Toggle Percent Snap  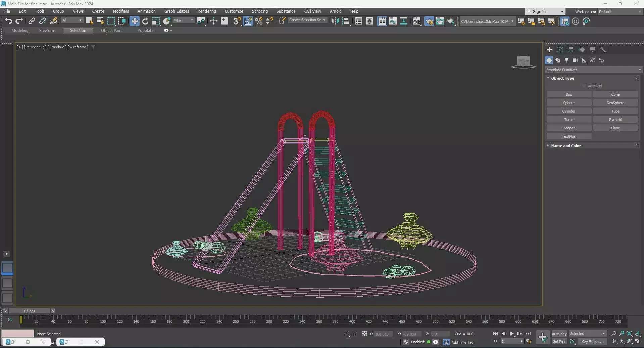[x=259, y=21]
